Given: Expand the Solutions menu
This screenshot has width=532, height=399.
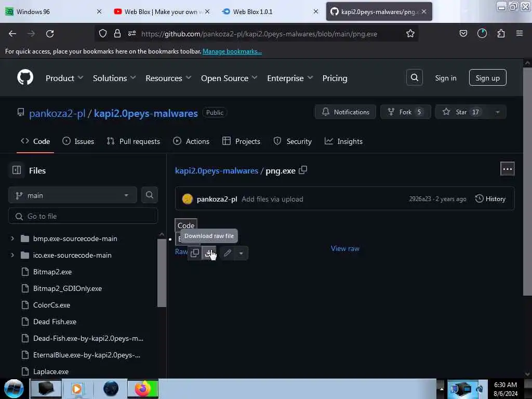Looking at the screenshot, I should click(114, 78).
